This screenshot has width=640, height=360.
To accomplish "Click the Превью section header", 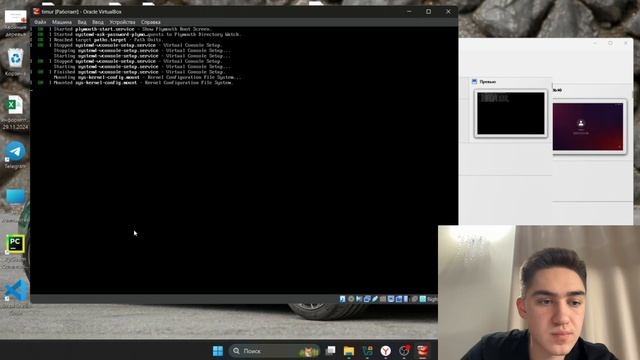I will click(484, 82).
